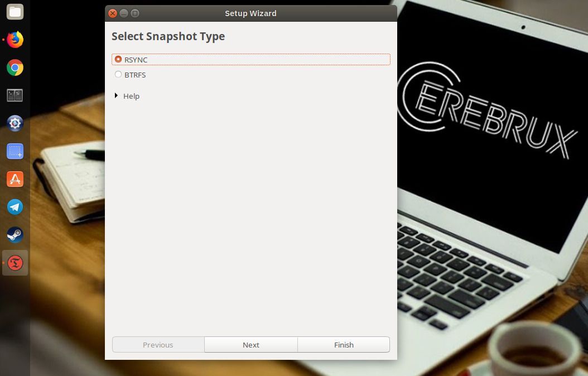Open the dual-pane terminal app in the dock

click(x=14, y=95)
